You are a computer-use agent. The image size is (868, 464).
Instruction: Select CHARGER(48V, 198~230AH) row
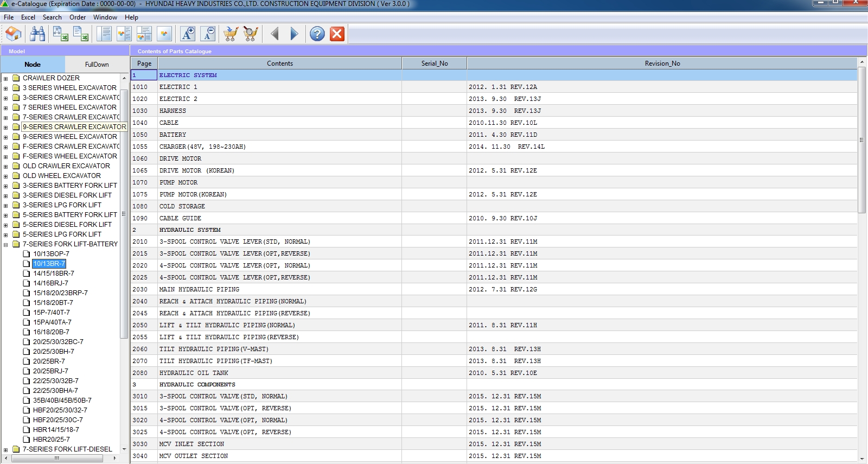(494, 147)
